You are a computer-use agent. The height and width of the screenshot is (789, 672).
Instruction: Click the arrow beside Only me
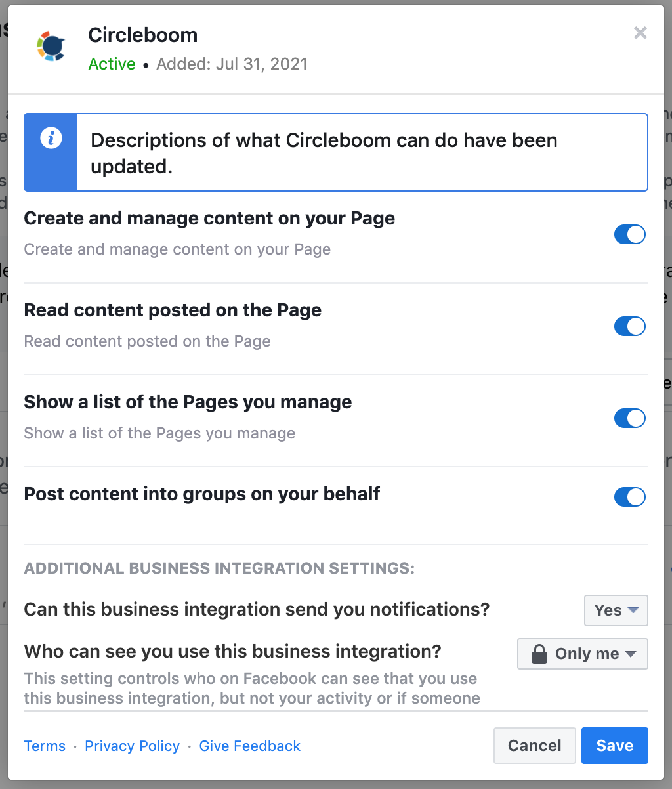click(x=631, y=654)
